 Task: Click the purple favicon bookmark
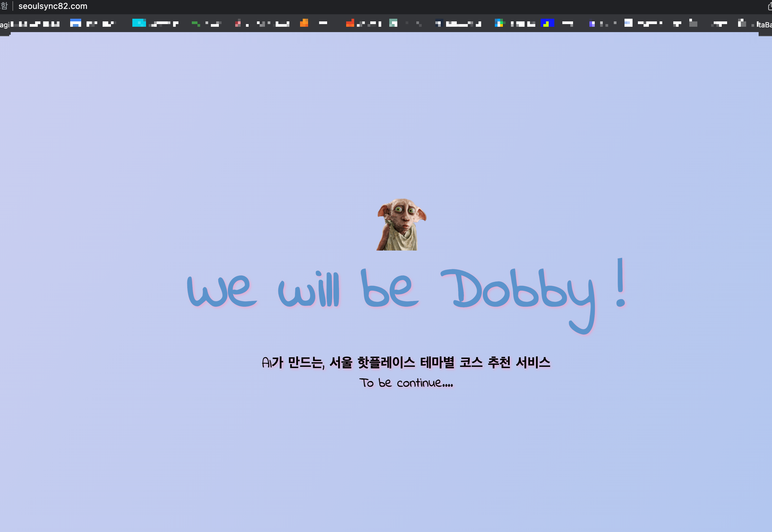coord(592,24)
